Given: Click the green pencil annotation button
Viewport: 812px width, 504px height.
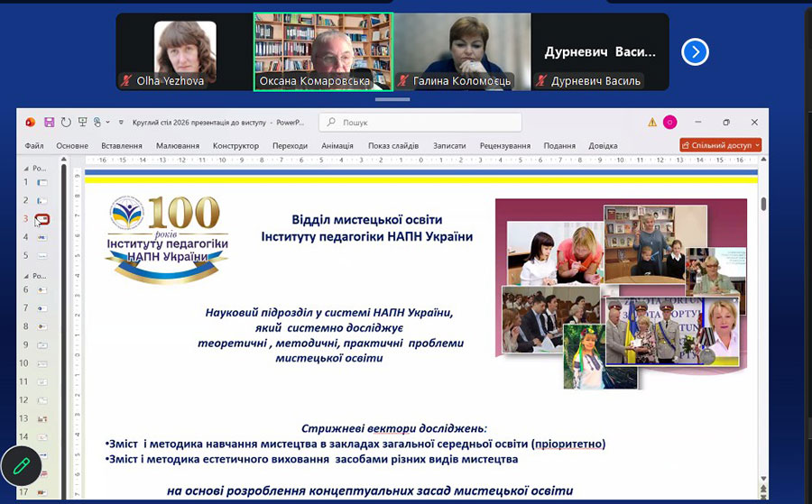Looking at the screenshot, I should (x=22, y=466).
